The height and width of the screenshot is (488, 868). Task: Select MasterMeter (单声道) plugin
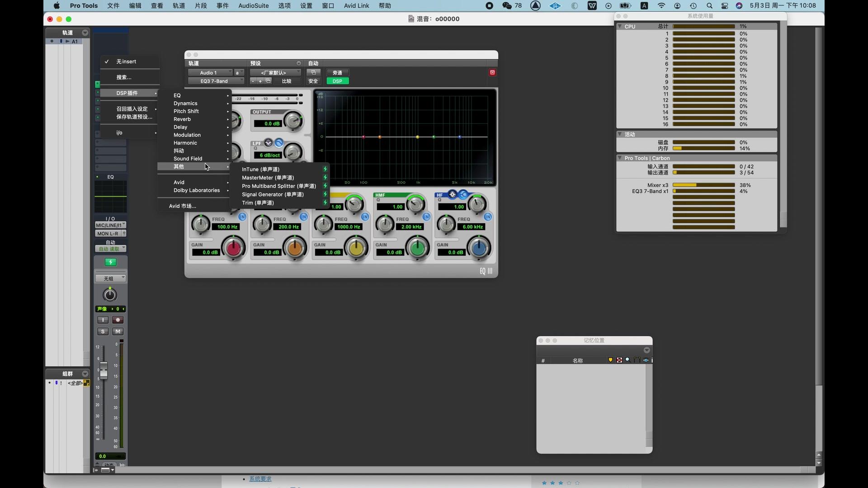(279, 178)
